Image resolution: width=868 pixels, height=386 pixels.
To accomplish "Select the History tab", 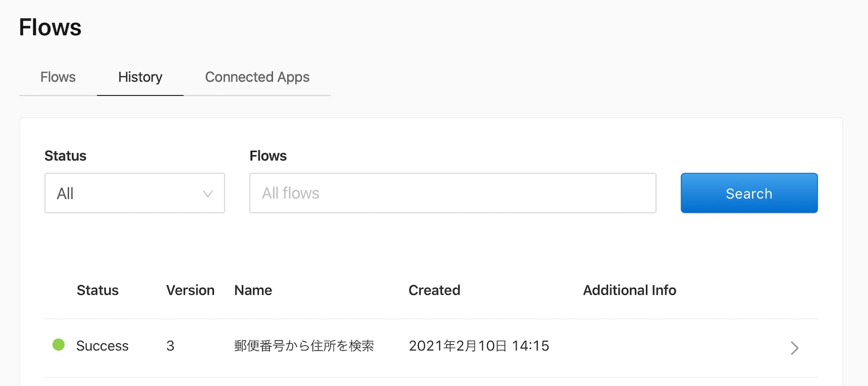I will pos(140,77).
